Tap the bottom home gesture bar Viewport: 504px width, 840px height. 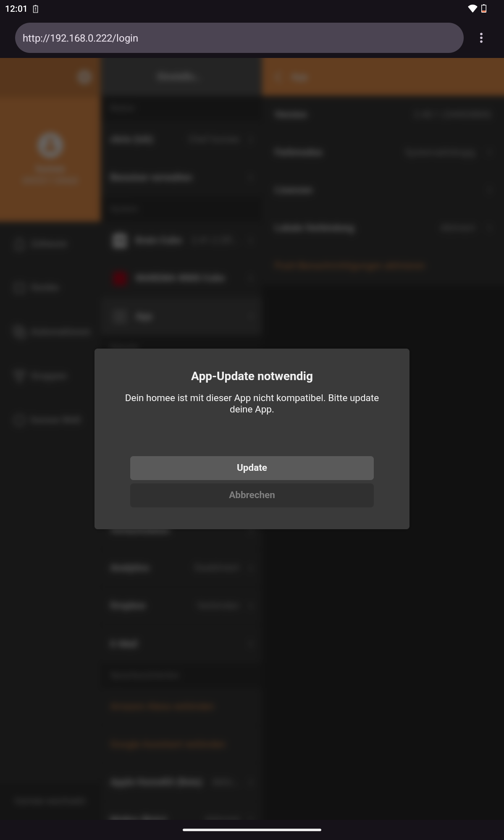click(252, 829)
